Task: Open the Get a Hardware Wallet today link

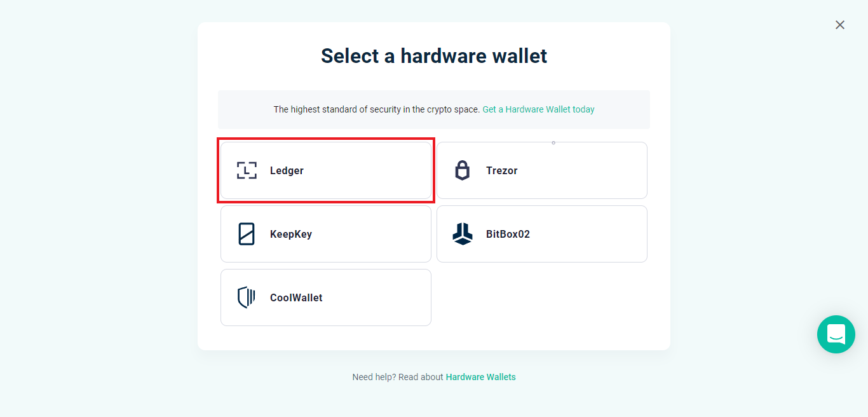Action: click(x=538, y=109)
